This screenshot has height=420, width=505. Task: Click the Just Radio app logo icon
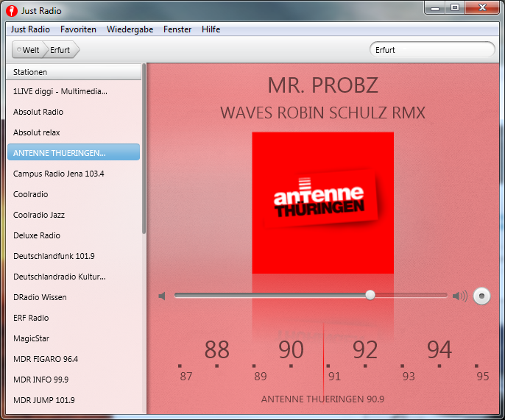12,10
